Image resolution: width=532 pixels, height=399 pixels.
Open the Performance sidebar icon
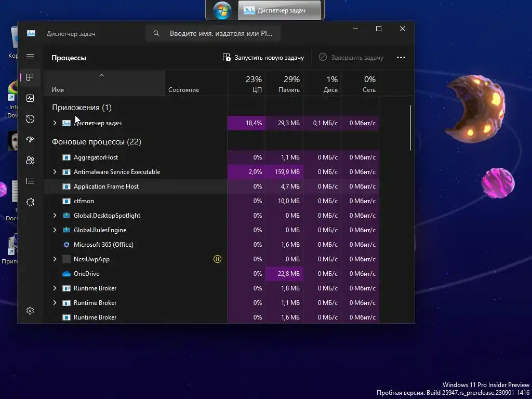pyautogui.click(x=30, y=98)
